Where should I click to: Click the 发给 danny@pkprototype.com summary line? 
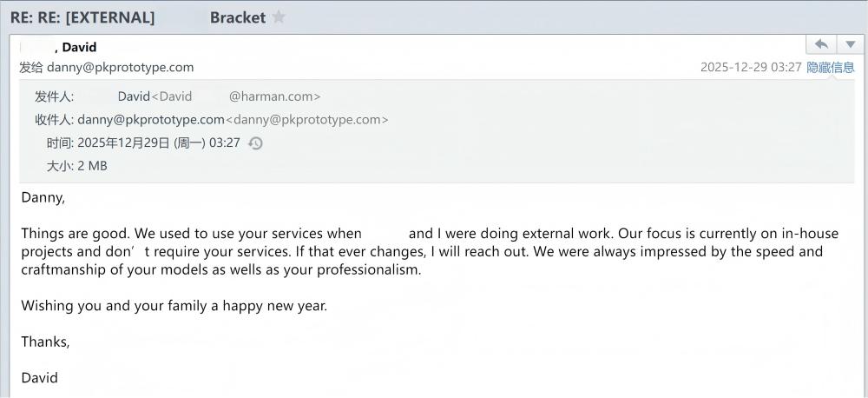107,67
